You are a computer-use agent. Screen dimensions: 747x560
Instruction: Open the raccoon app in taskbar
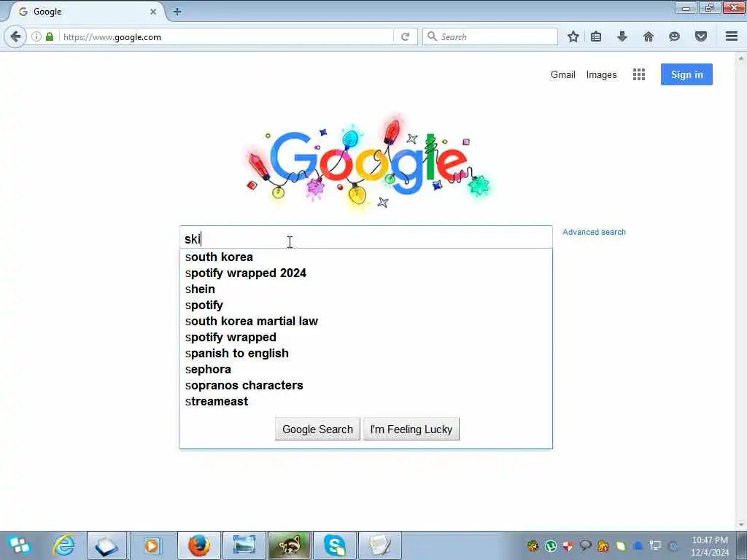(x=289, y=545)
